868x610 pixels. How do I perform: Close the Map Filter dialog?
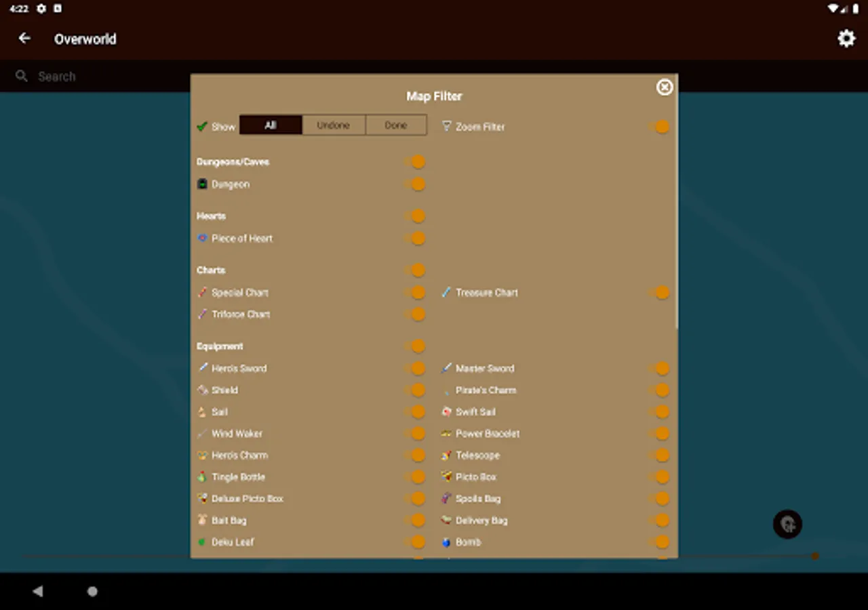[x=665, y=87]
